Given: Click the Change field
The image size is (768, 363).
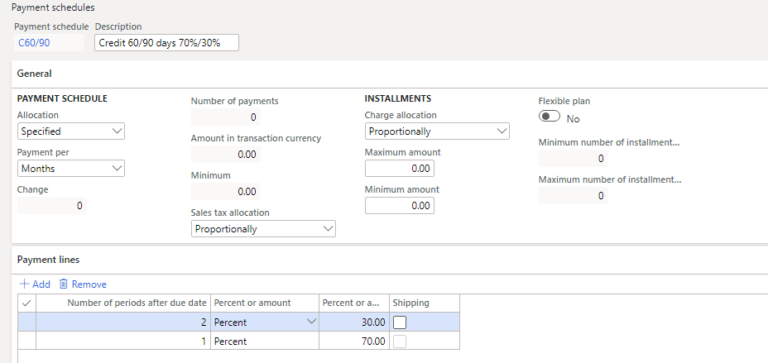Looking at the screenshot, I should click(52, 206).
